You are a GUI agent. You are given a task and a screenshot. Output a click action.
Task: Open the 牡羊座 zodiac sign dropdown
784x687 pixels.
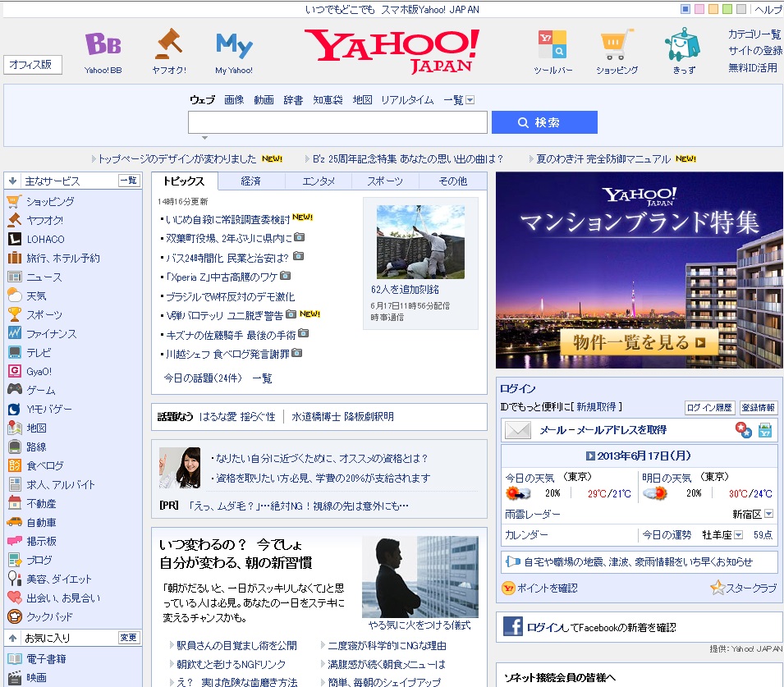(738, 535)
